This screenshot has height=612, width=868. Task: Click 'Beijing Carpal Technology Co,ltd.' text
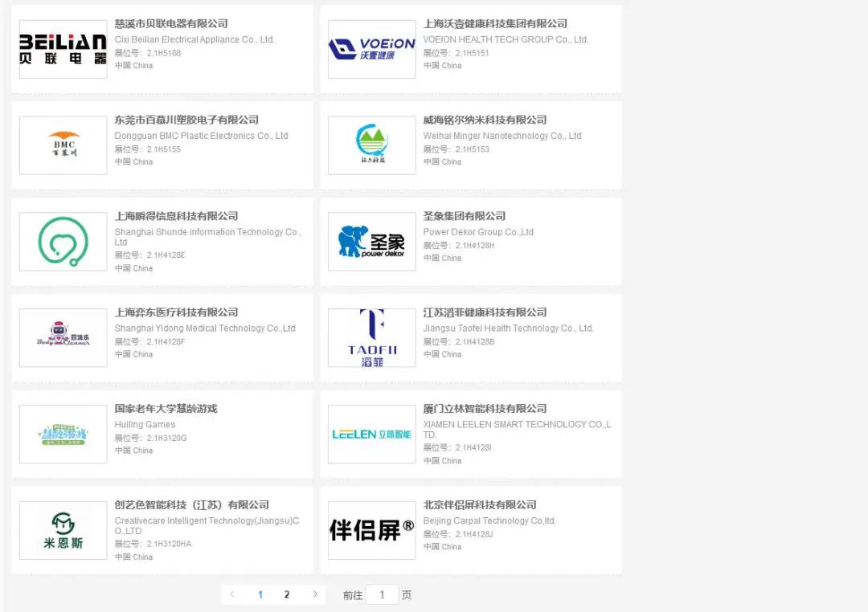tap(489, 521)
